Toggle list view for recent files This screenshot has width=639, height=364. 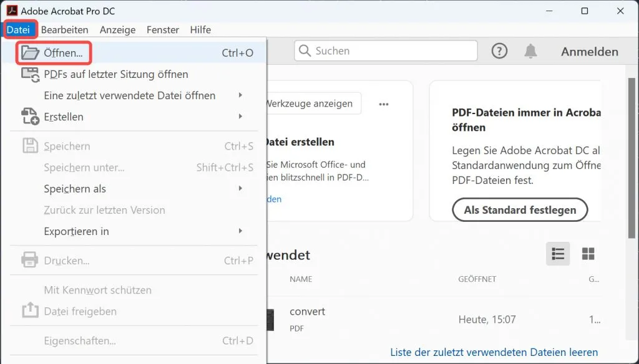557,254
